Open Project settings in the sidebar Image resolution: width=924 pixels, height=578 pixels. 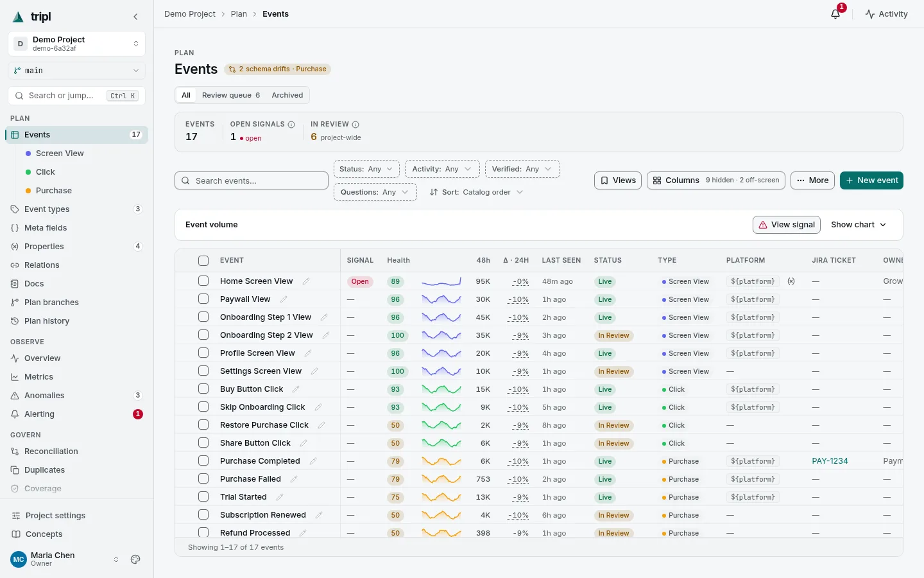coord(77,516)
